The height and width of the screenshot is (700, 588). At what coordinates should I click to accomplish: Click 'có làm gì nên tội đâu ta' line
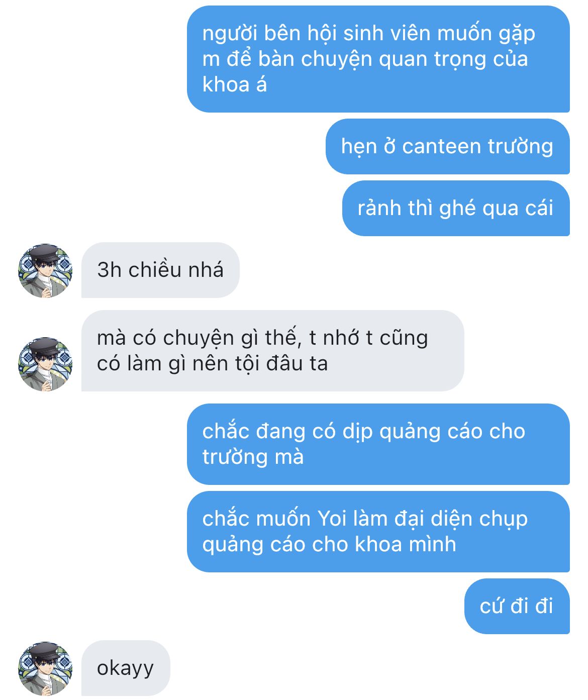point(212,364)
